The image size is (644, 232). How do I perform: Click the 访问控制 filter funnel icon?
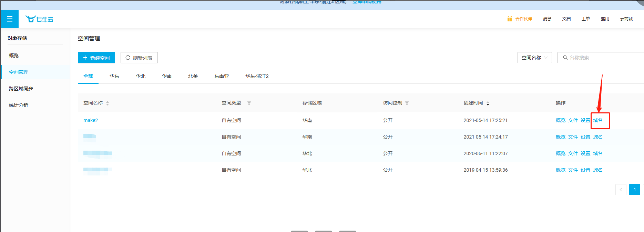pyautogui.click(x=407, y=103)
